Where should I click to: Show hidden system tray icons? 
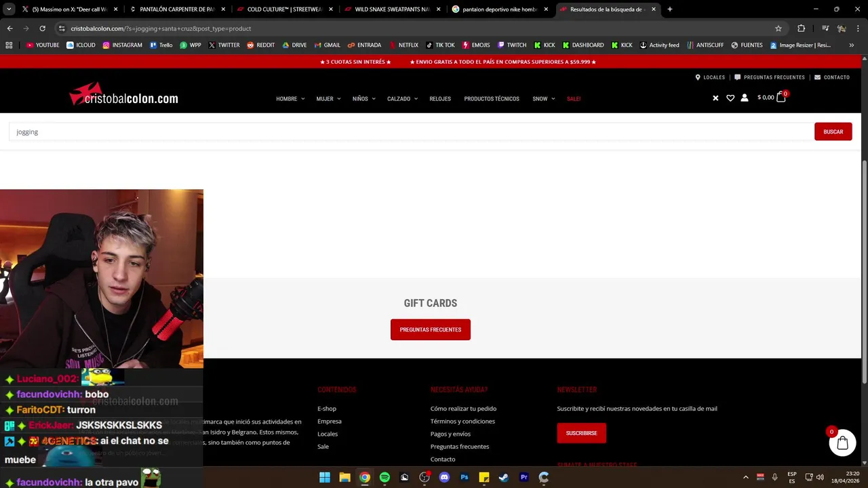746,477
